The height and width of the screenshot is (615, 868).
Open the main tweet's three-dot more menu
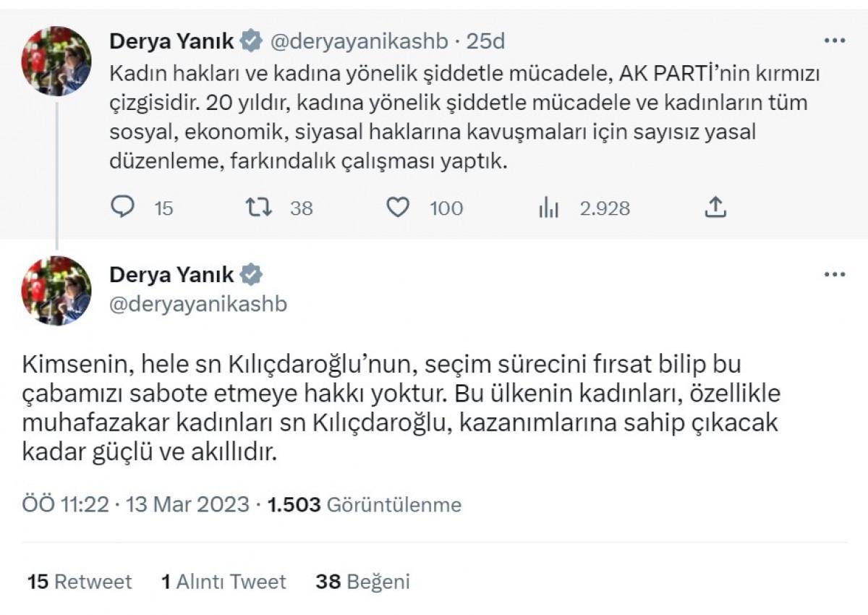coord(834,275)
